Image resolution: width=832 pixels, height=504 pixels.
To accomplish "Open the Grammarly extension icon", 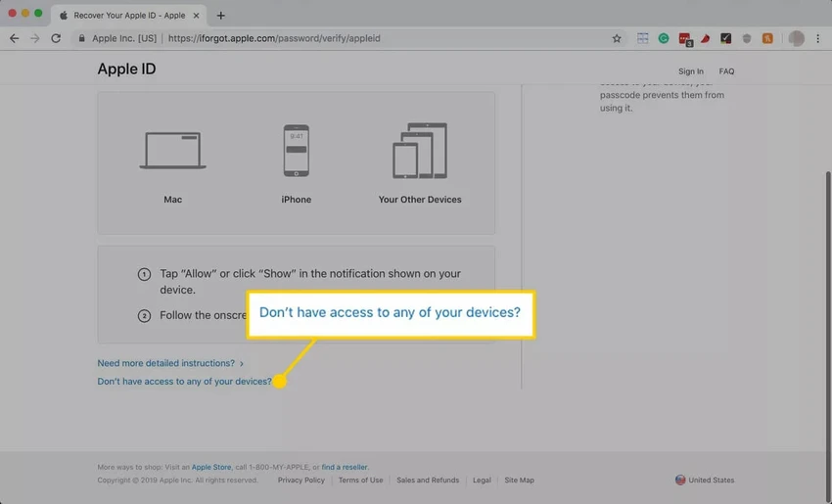I will coord(664,38).
